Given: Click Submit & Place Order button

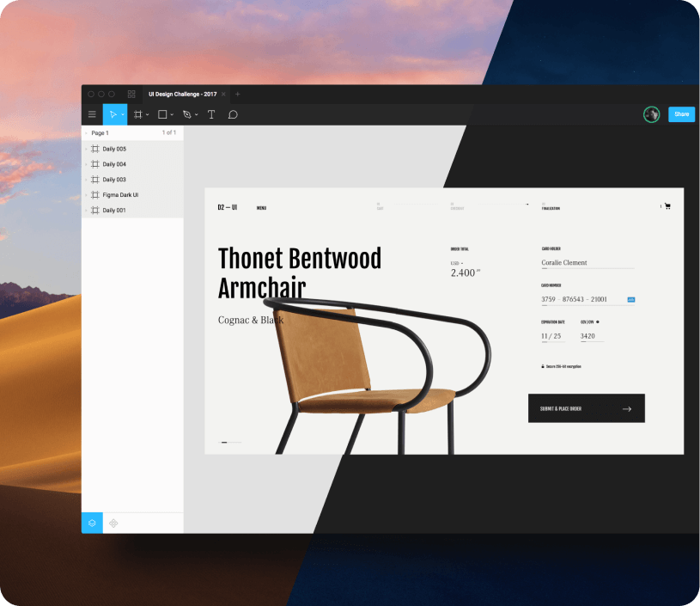Looking at the screenshot, I should (586, 408).
